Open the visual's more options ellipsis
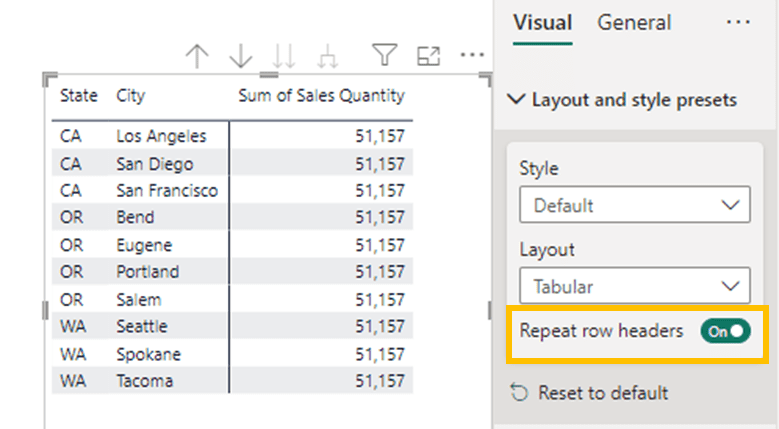Viewport: 779px width, 429px height. [x=472, y=57]
